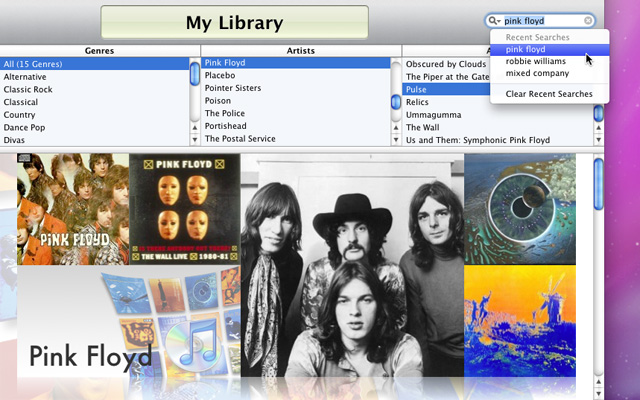Choose 'robbie williams' in recent searches
640x400 pixels.
click(x=536, y=61)
